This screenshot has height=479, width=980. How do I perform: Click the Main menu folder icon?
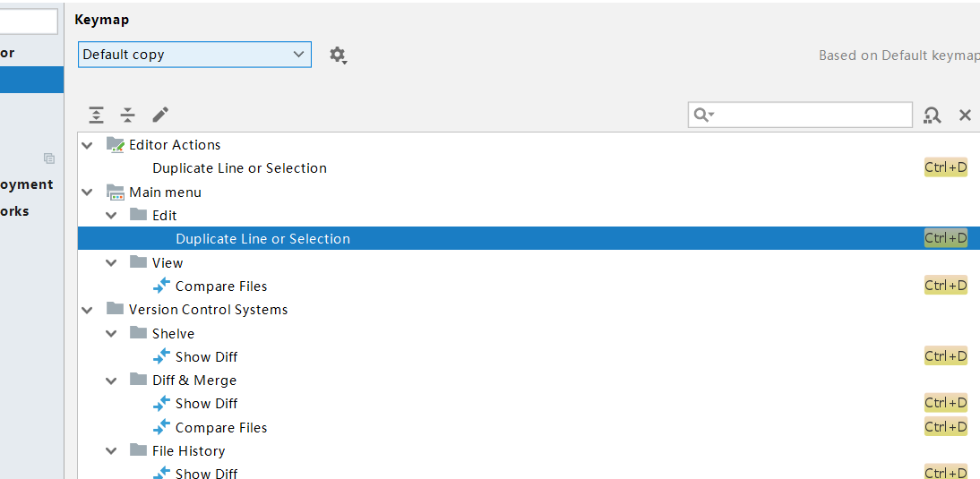[116, 192]
